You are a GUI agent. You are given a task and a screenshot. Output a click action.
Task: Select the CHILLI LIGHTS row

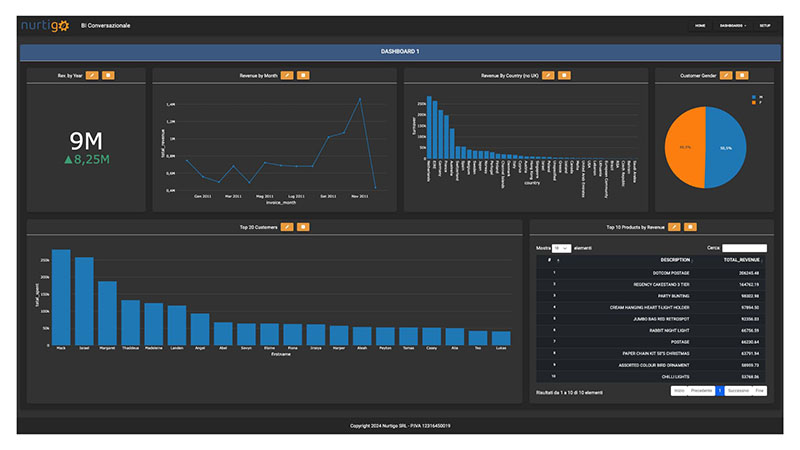[x=651, y=377]
